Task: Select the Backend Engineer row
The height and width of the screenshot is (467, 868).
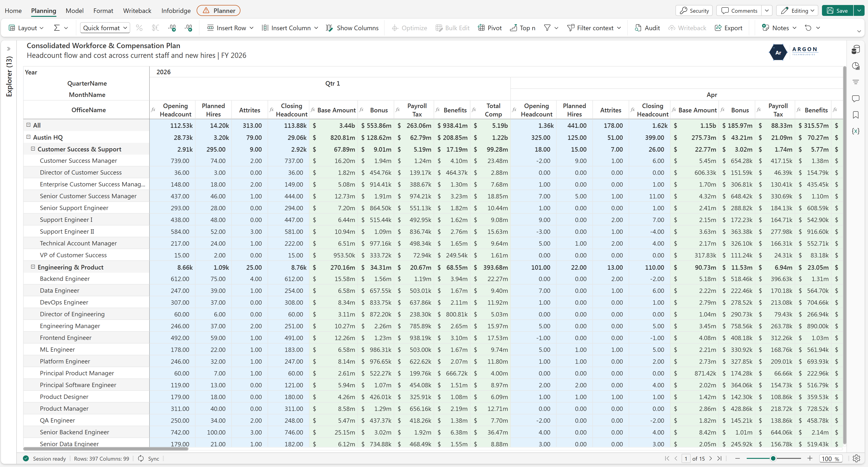Action: (65, 279)
